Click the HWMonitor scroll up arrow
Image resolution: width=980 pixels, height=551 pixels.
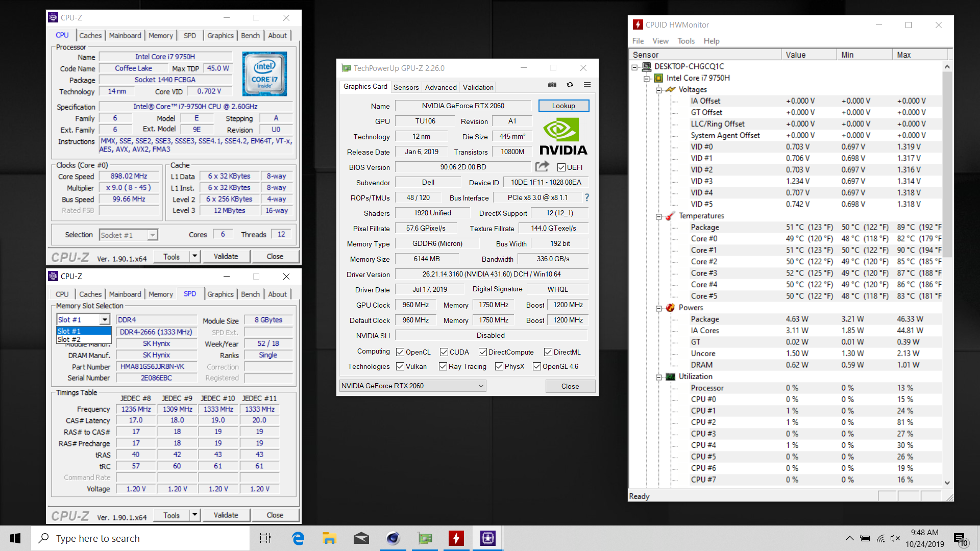947,67
